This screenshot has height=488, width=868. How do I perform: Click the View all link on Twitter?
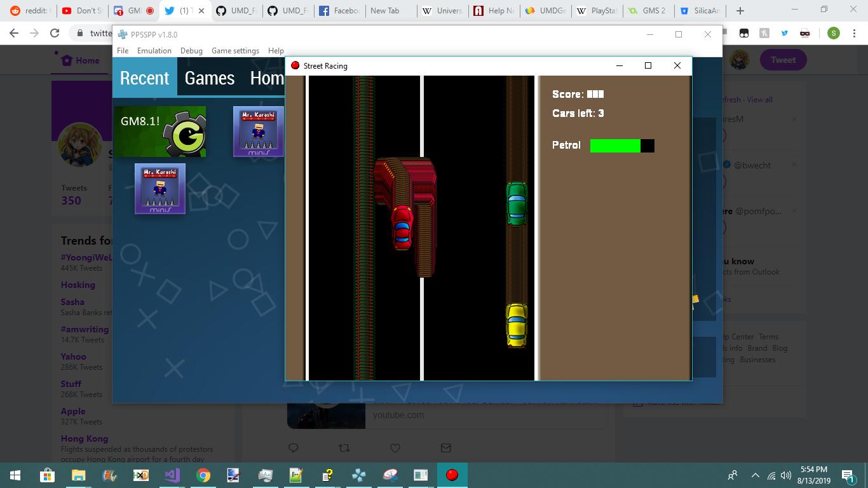(760, 100)
